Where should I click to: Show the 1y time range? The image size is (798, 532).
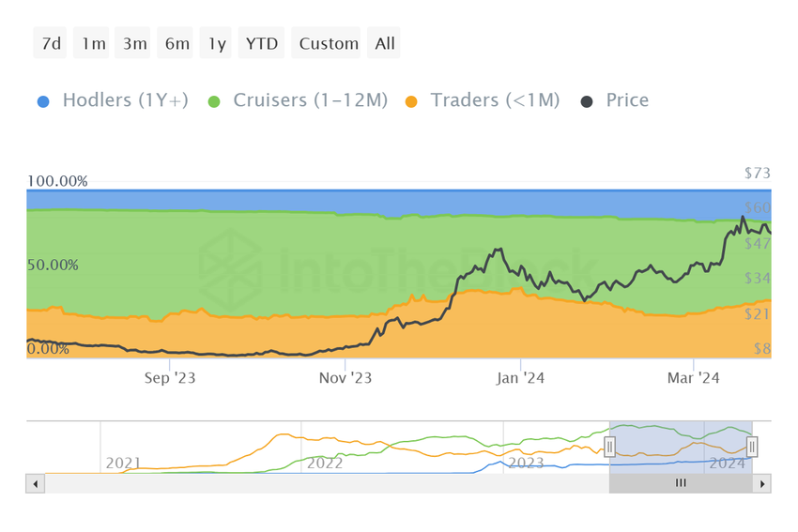pos(217,43)
